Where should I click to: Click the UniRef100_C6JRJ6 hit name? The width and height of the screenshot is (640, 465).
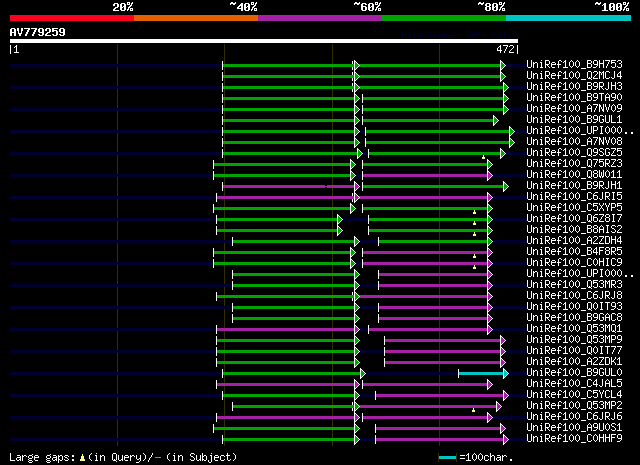tap(574, 417)
